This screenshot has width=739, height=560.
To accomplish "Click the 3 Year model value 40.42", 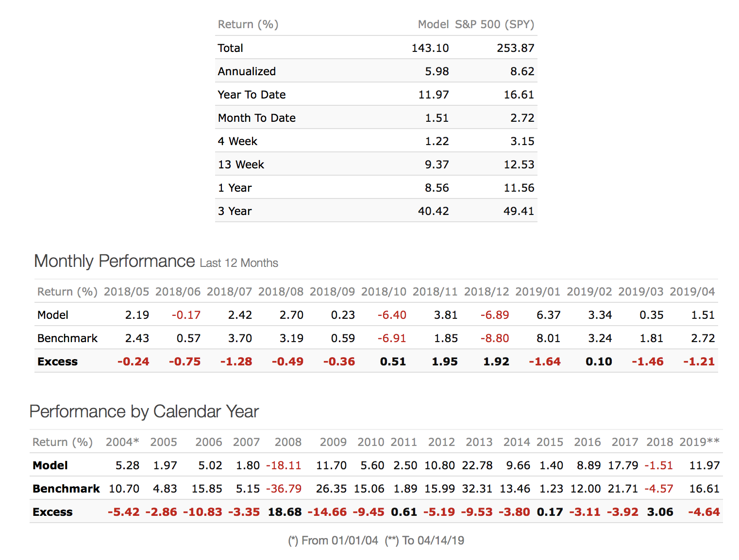I will (433, 211).
